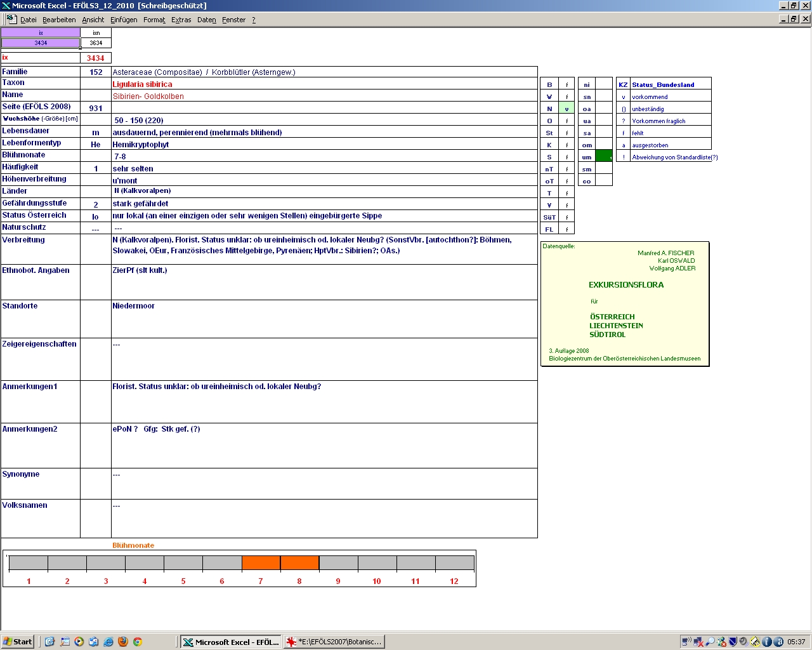Click the wireless network tray icon

687,642
